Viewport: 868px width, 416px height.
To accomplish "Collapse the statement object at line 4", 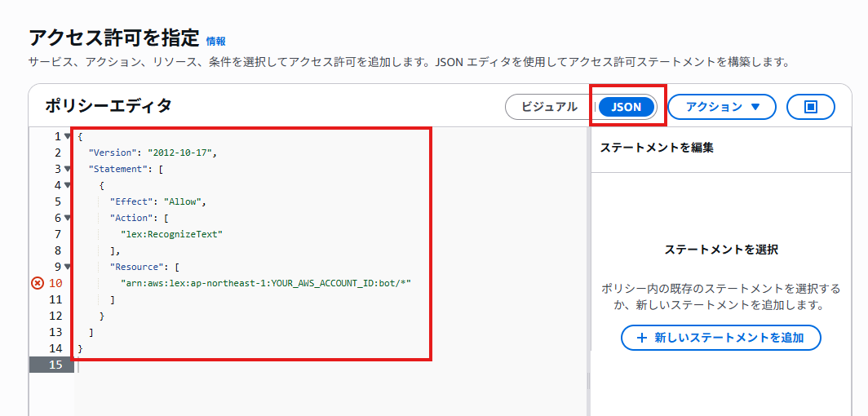I will [67, 185].
